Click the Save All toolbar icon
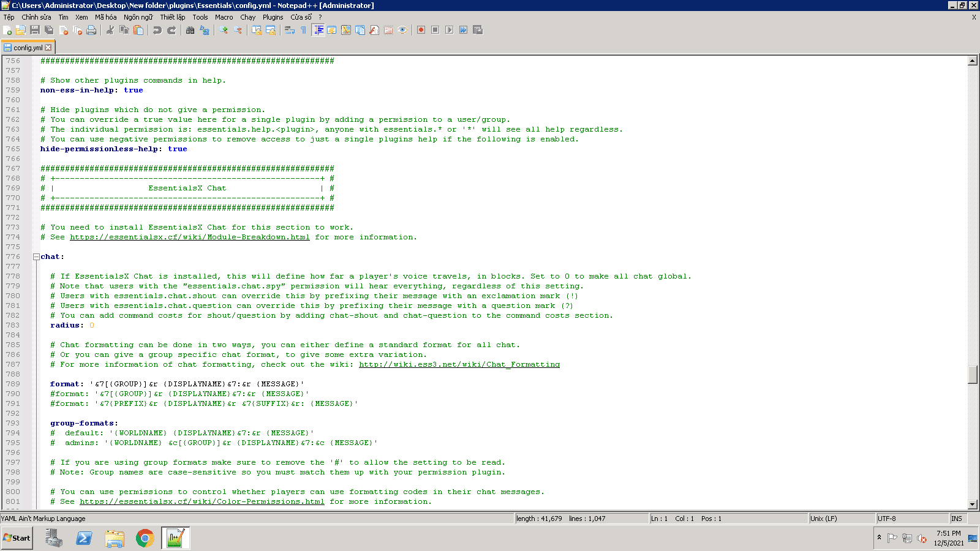This screenshot has width=980, height=551. 49,30
